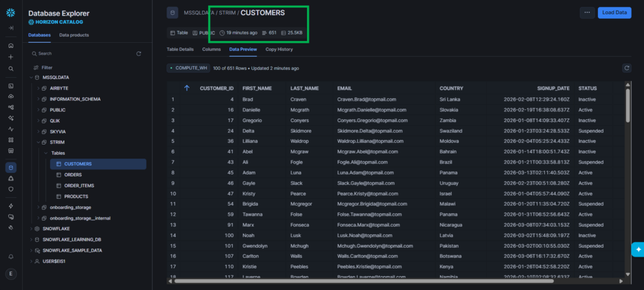This screenshot has width=644, height=290.
Task: Switch to the Databases tab
Action: [40, 35]
